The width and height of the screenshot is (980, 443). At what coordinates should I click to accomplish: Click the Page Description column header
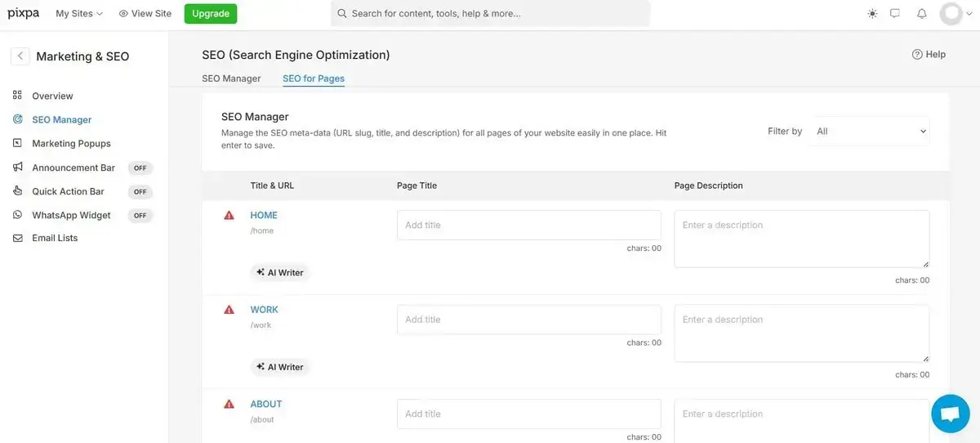click(x=709, y=186)
